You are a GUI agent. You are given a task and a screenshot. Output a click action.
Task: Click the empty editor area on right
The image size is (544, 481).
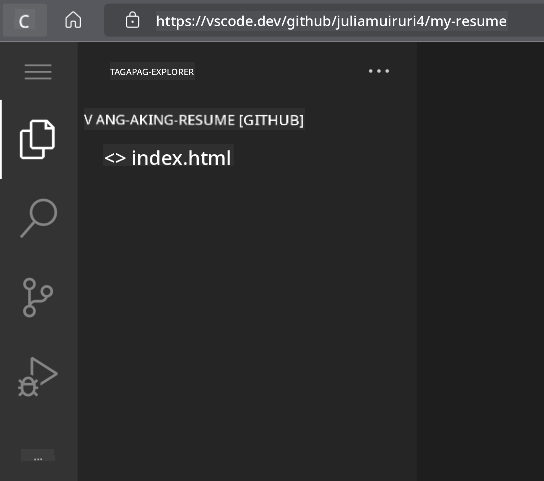pos(481,260)
